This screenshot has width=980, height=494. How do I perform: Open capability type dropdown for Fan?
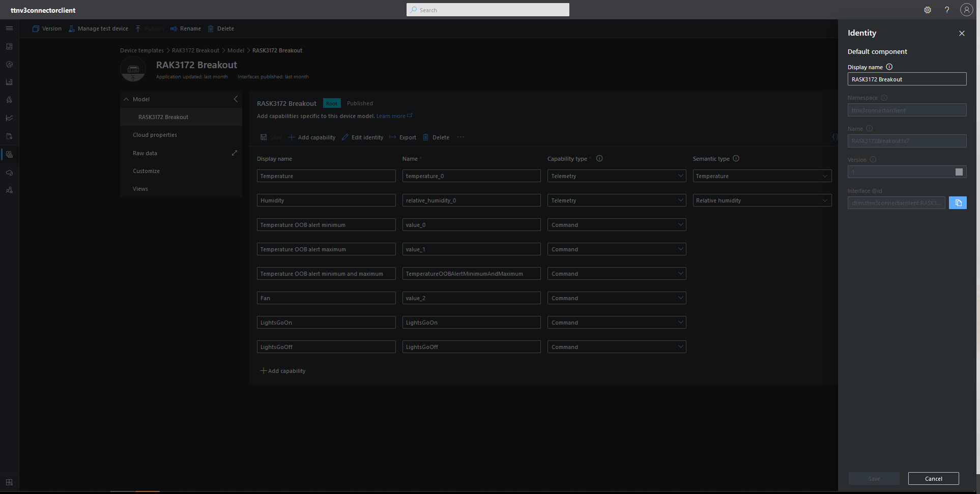tap(616, 298)
